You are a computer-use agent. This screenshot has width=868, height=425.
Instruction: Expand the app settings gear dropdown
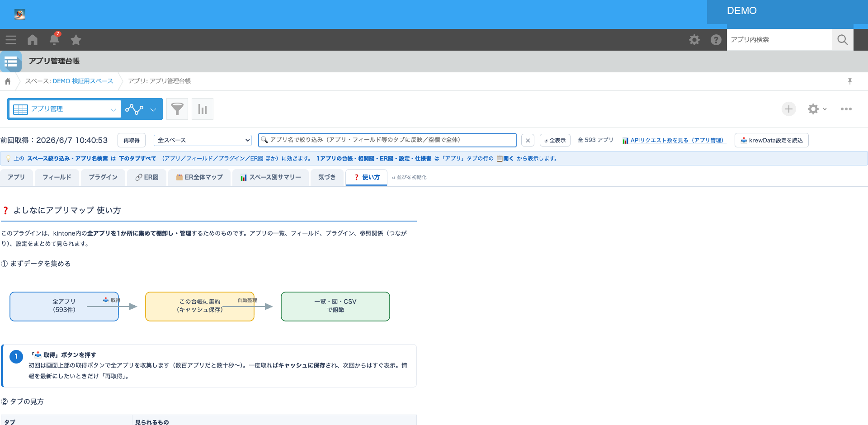pos(817,109)
